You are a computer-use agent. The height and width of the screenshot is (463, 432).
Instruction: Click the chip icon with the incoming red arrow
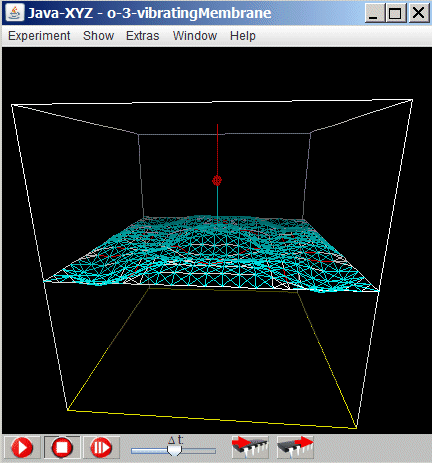250,447
